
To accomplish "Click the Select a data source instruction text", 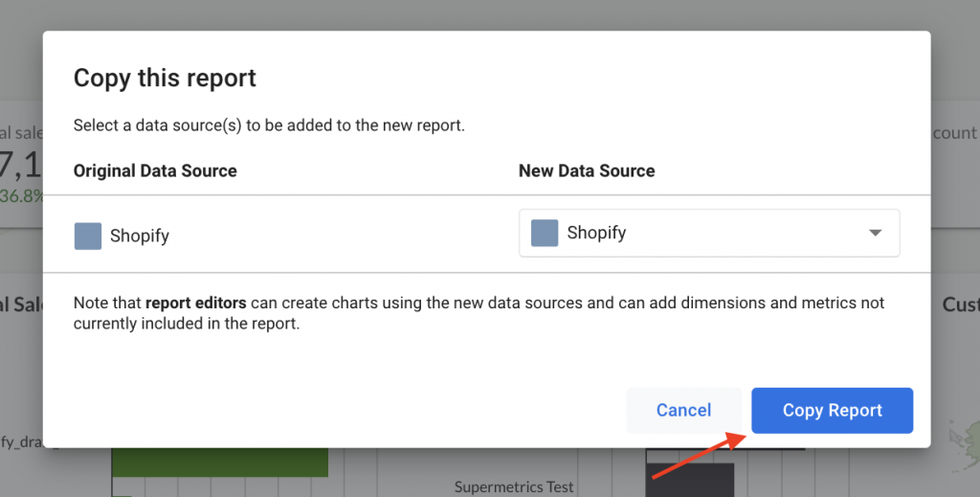I will point(269,125).
